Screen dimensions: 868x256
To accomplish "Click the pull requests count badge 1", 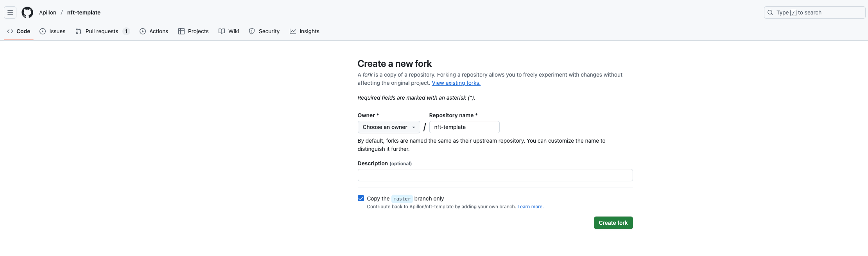I will [x=126, y=31].
